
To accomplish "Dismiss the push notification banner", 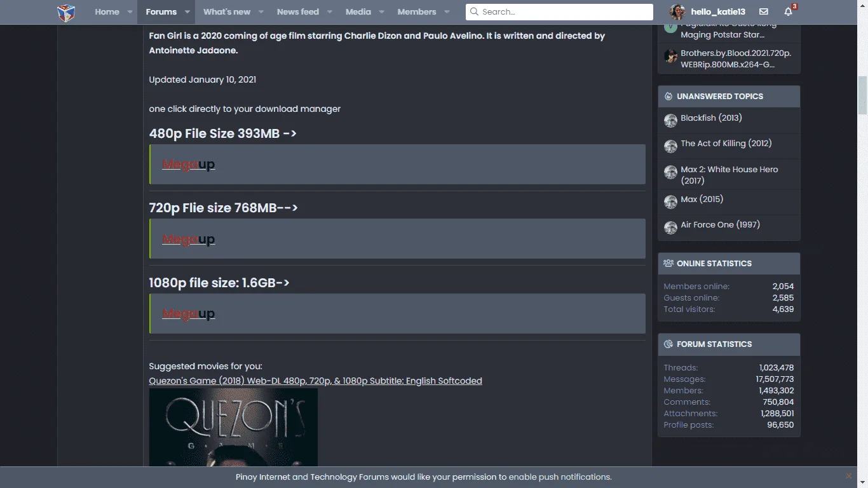I will pos(848,476).
